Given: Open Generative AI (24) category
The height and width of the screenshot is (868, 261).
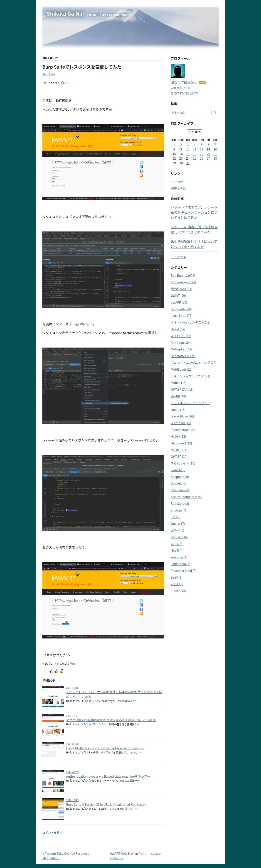Looking at the screenshot, I should (183, 356).
